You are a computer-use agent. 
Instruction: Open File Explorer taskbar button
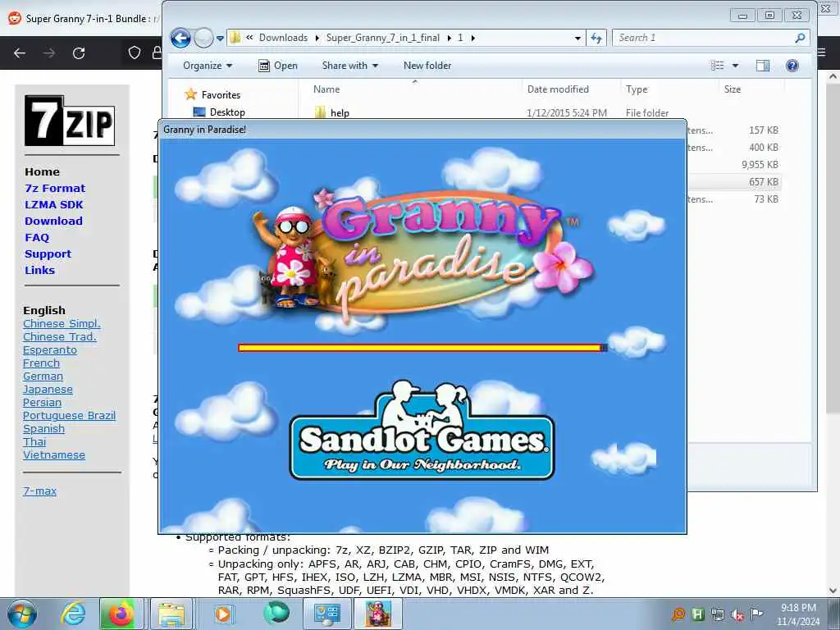pos(171,614)
